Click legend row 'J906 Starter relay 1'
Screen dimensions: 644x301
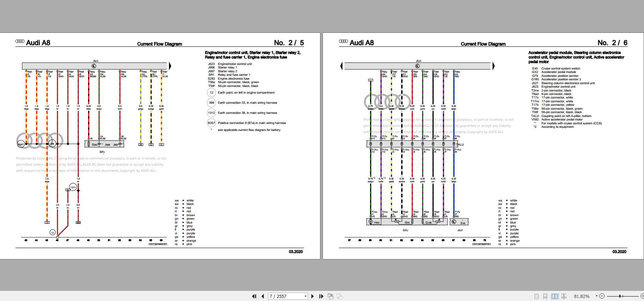click(x=222, y=68)
